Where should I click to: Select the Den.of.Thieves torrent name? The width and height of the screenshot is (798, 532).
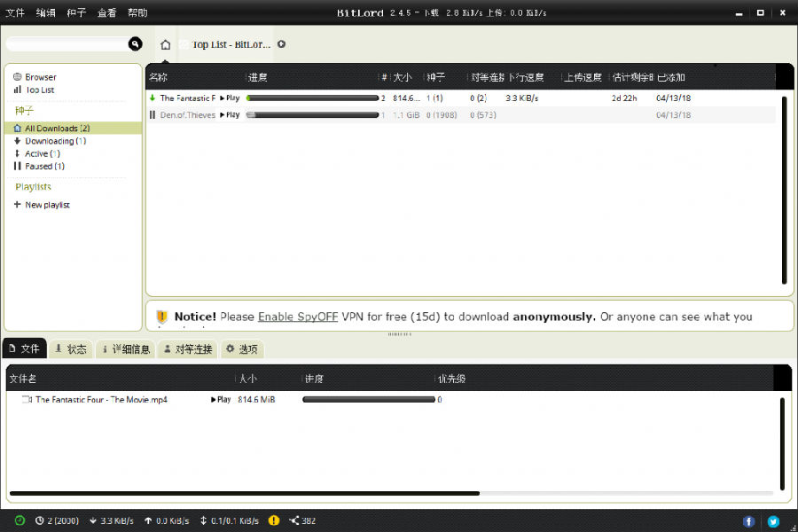(x=188, y=115)
